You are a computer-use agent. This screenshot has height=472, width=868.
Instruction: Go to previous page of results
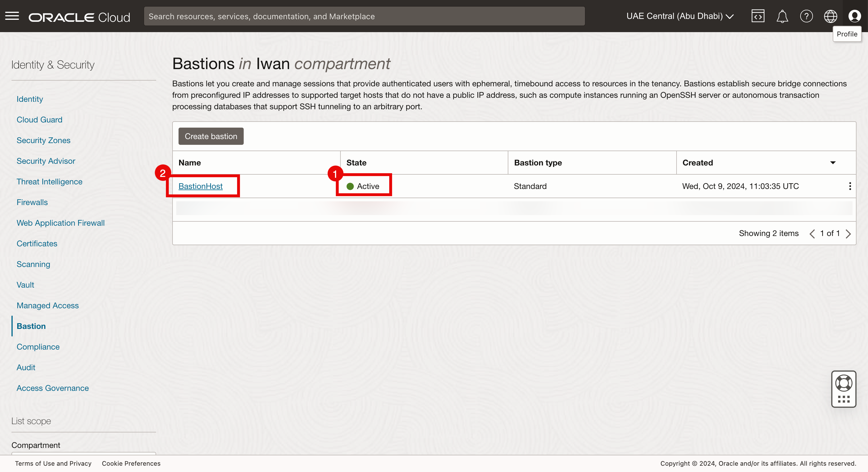(x=812, y=234)
